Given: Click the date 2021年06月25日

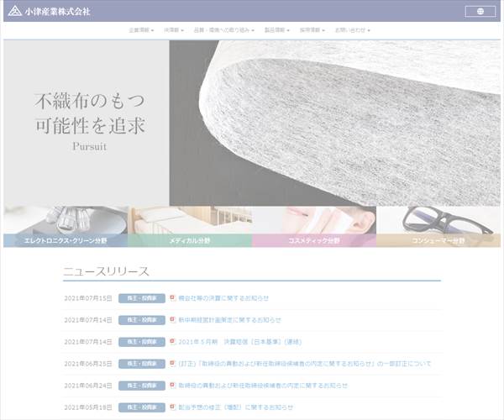Looking at the screenshot, I should click(x=88, y=364).
